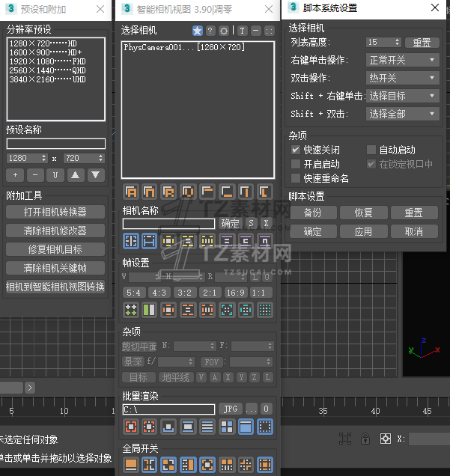Click the orange A icon below camera list

(131, 192)
